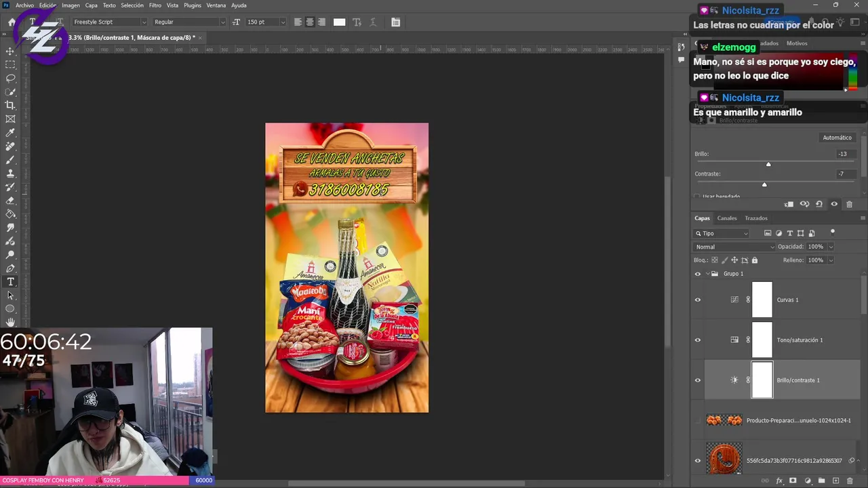Image resolution: width=868 pixels, height=488 pixels.
Task: Hide the Brillo/contraste 1 layer
Action: (698, 380)
